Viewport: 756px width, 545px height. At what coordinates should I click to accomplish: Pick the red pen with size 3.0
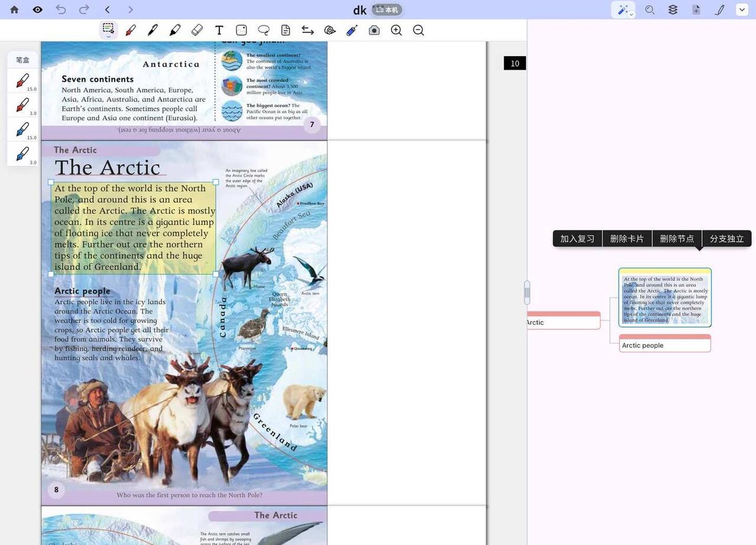[x=22, y=105]
